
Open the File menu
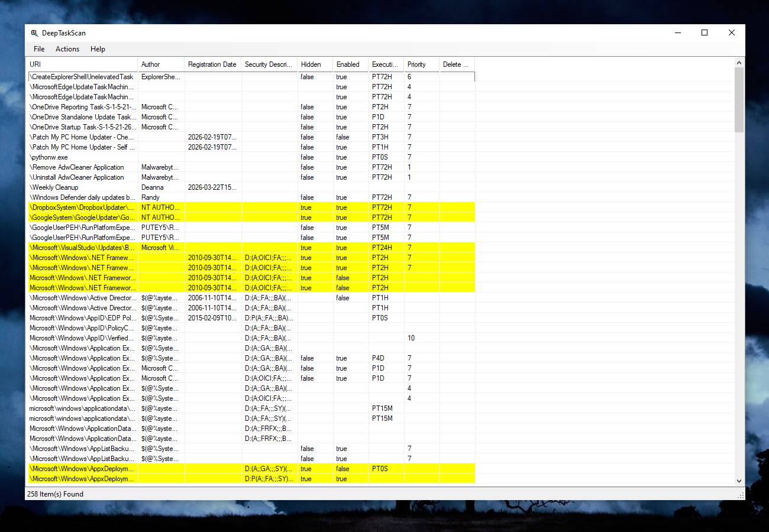[39, 49]
